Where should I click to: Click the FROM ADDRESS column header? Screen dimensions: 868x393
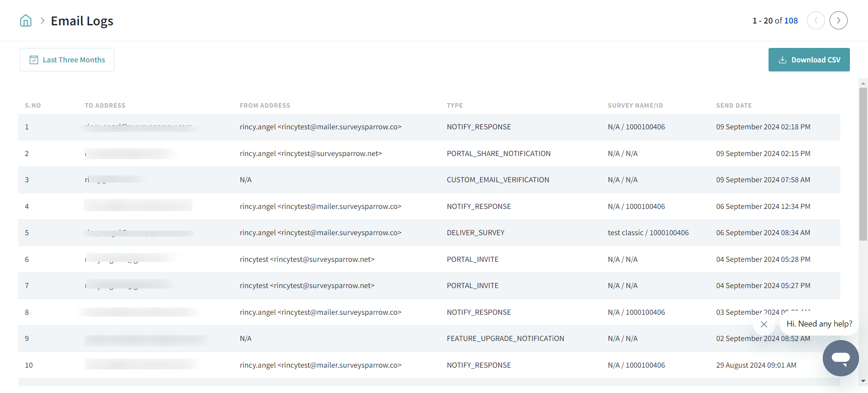point(265,105)
